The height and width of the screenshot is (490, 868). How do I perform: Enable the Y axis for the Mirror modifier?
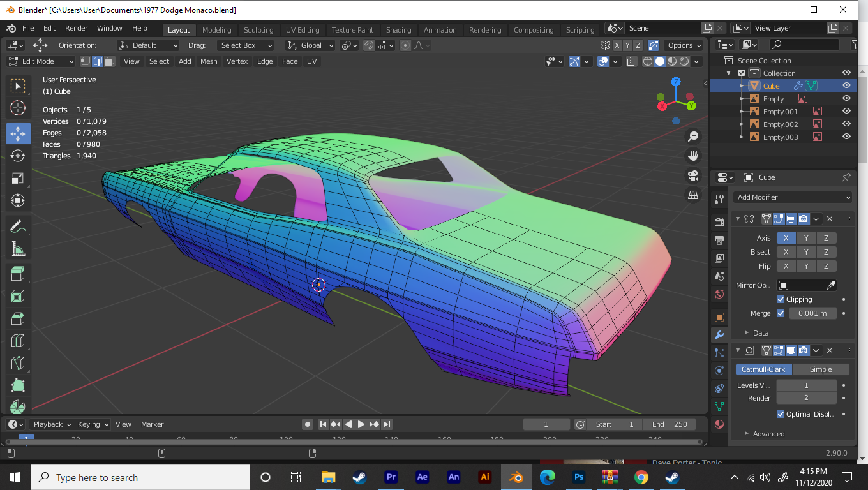pos(806,238)
